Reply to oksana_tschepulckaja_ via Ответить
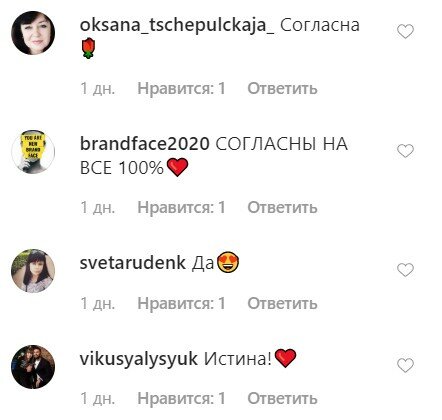The height and width of the screenshot is (420, 442). pos(282,89)
